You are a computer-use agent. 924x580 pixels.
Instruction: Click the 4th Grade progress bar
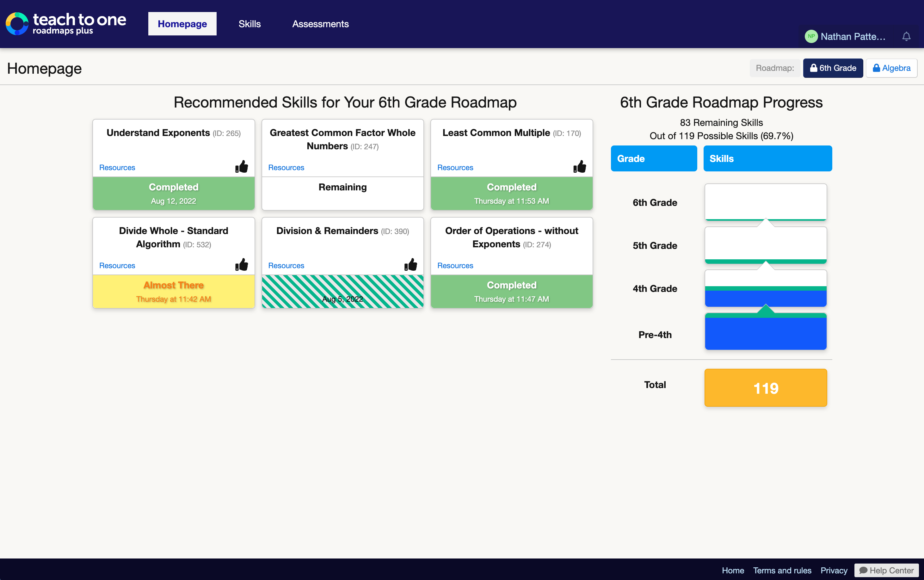click(766, 288)
